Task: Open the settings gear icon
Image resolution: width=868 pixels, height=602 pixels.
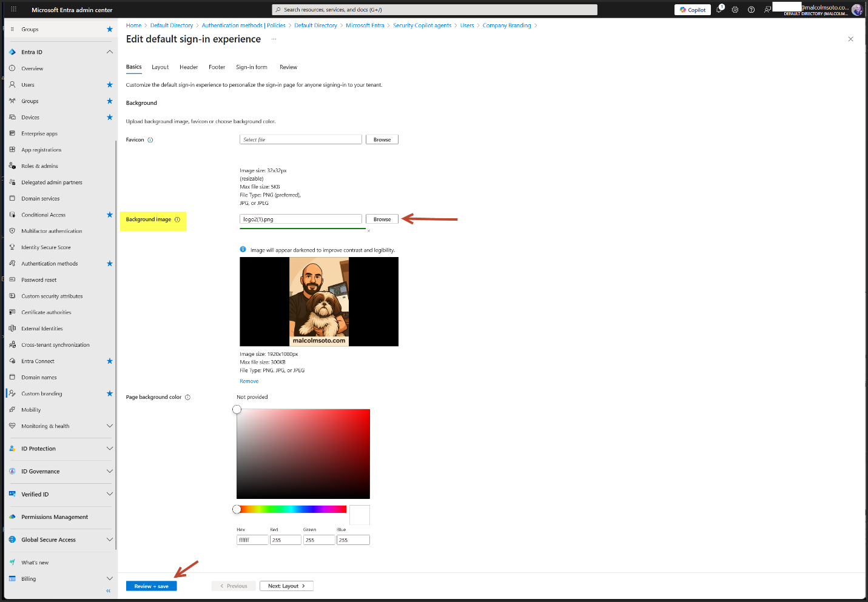Action: click(x=735, y=10)
